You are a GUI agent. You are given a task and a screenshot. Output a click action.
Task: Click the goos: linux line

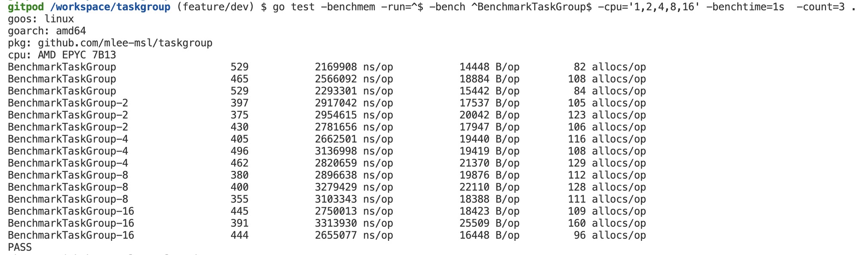coord(41,19)
